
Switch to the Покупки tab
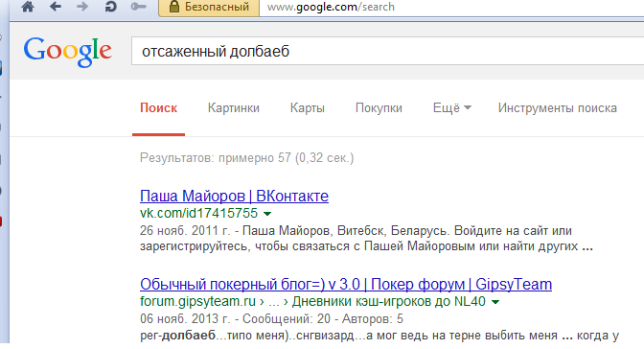click(379, 108)
